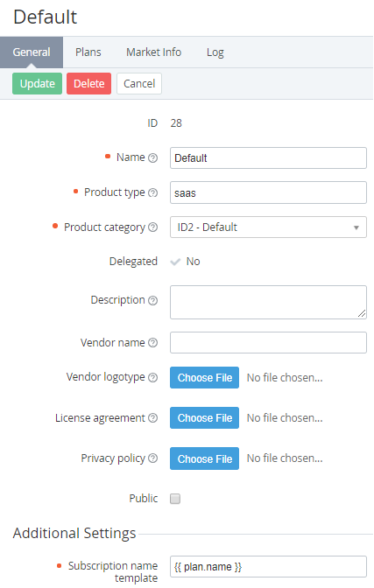Image resolution: width=374 pixels, height=588 pixels.
Task: Click License agreement help icon
Action: pyautogui.click(x=152, y=417)
